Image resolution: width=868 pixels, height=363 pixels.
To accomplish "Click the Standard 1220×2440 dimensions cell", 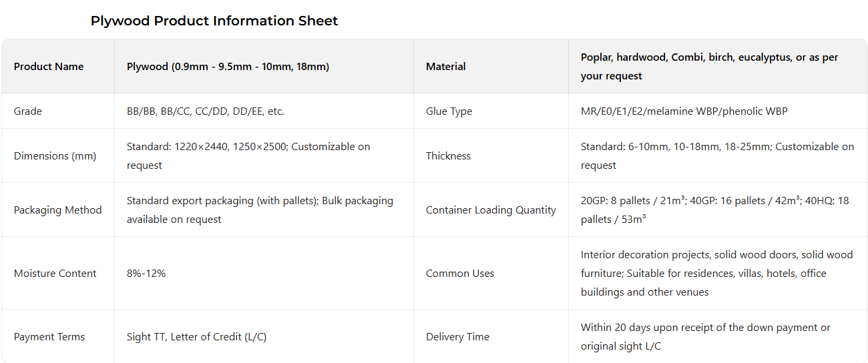I will (x=248, y=155).
